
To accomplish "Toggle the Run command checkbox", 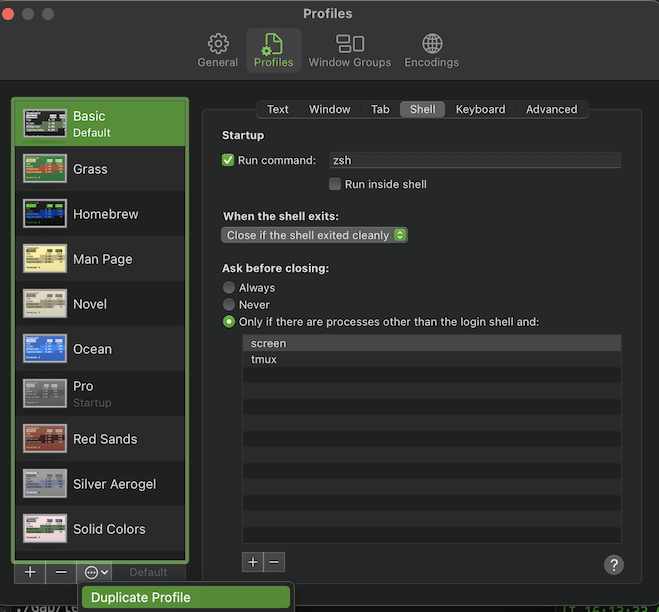I will click(228, 160).
